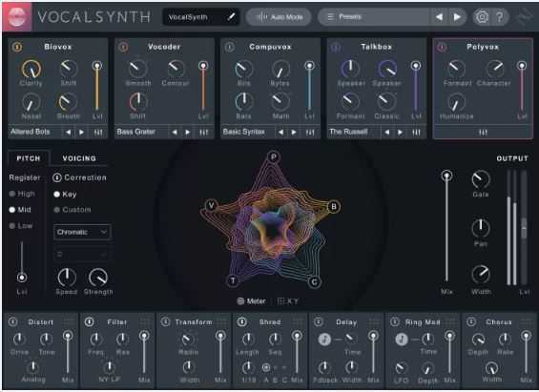Open the Presets browser dropdown

pyautogui.click(x=374, y=17)
